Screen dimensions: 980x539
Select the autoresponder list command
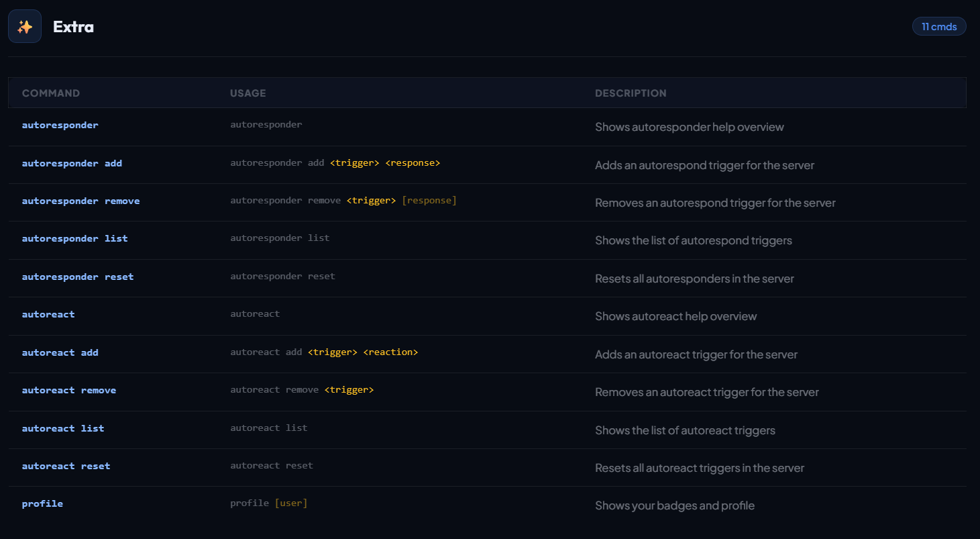pyautogui.click(x=74, y=238)
